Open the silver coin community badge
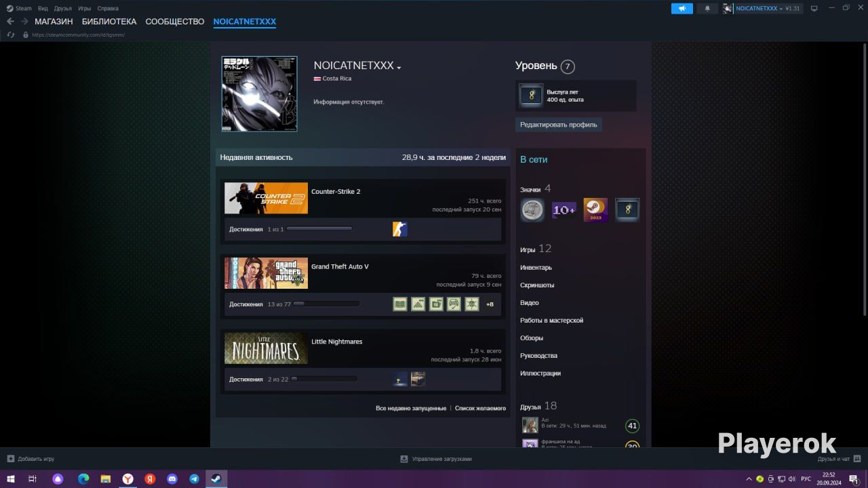This screenshot has height=488, width=868. pos(532,210)
